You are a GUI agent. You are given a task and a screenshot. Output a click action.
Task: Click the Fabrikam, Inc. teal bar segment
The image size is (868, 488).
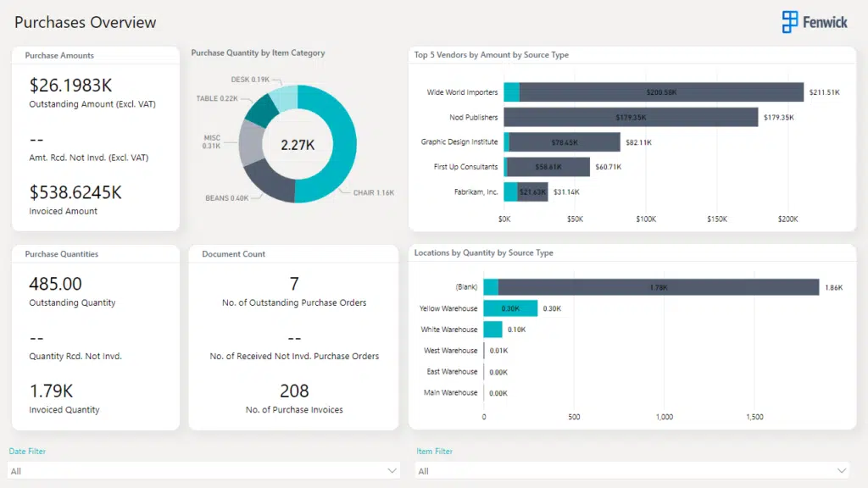coord(510,192)
